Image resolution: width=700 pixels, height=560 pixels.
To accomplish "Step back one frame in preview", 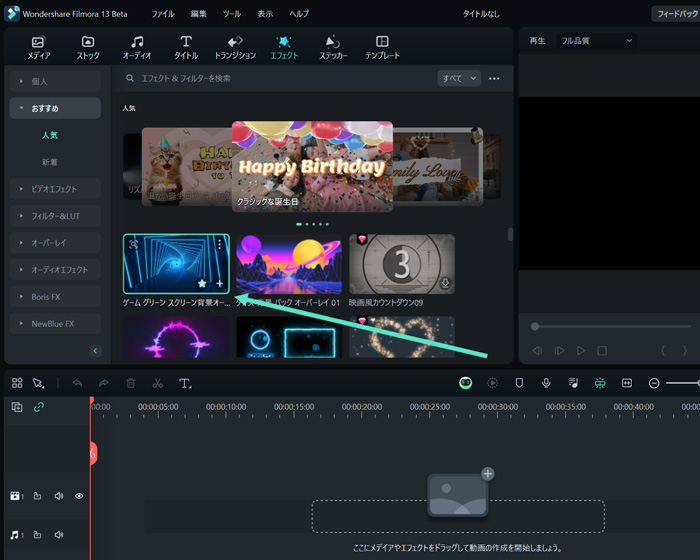I will 537,351.
